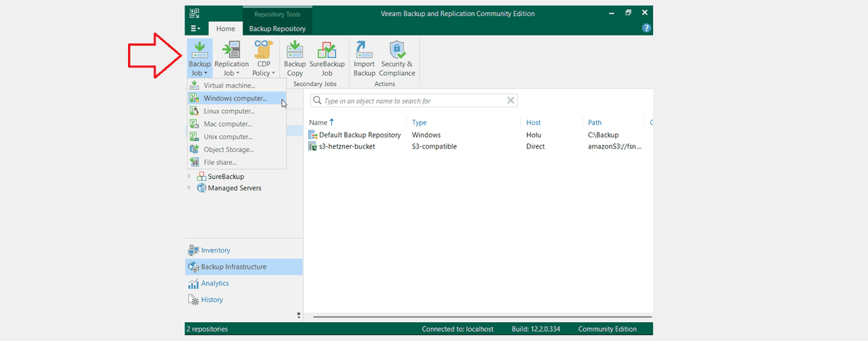Select Linux computer... menu entry
Screen dimensions: 868x341
237,111
